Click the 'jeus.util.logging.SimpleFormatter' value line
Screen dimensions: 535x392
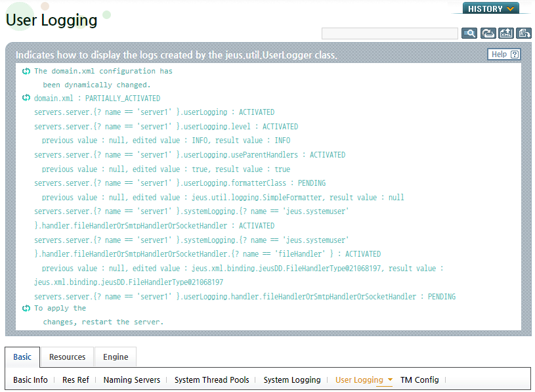pos(223,198)
